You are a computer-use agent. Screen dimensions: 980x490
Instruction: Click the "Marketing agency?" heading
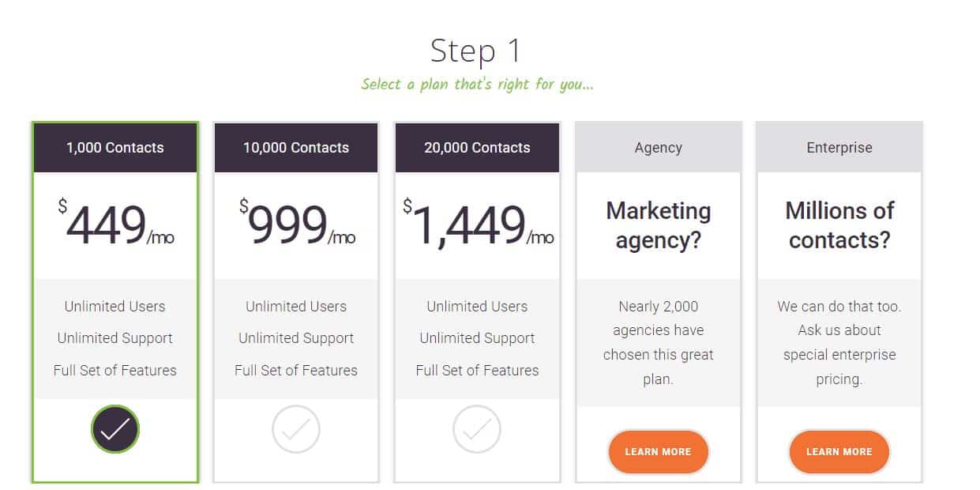[658, 225]
